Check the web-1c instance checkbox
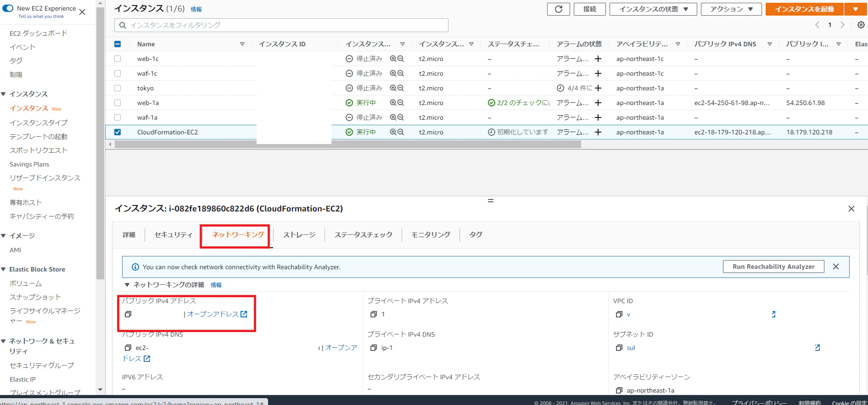The width and height of the screenshot is (868, 405). point(118,59)
